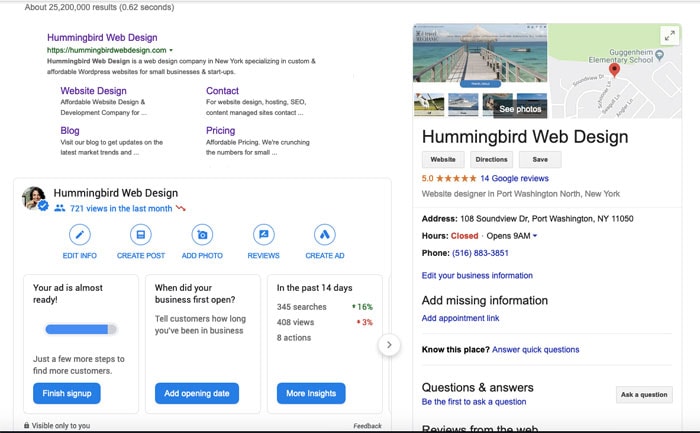
Task: Click Add appointment link
Action: (x=460, y=318)
